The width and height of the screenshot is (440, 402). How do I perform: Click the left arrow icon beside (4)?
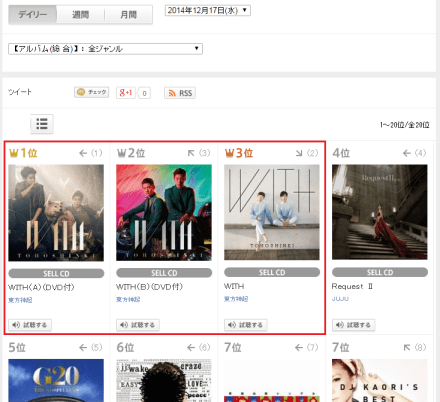click(407, 153)
